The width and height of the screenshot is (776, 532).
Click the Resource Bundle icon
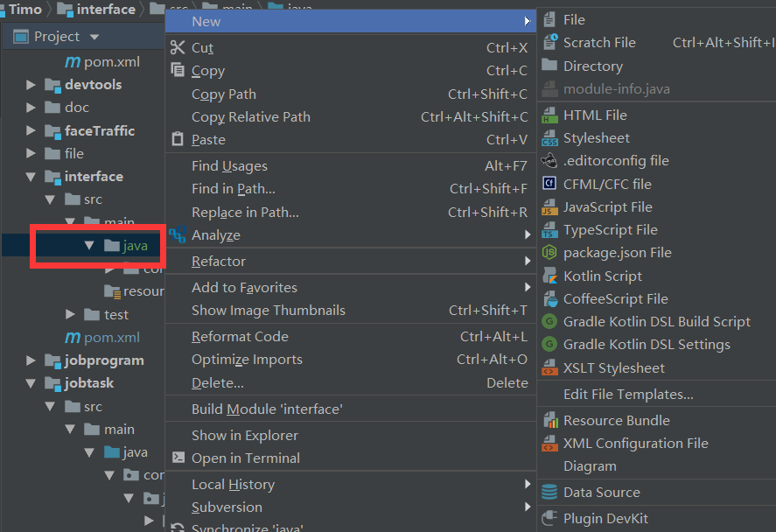coord(550,420)
